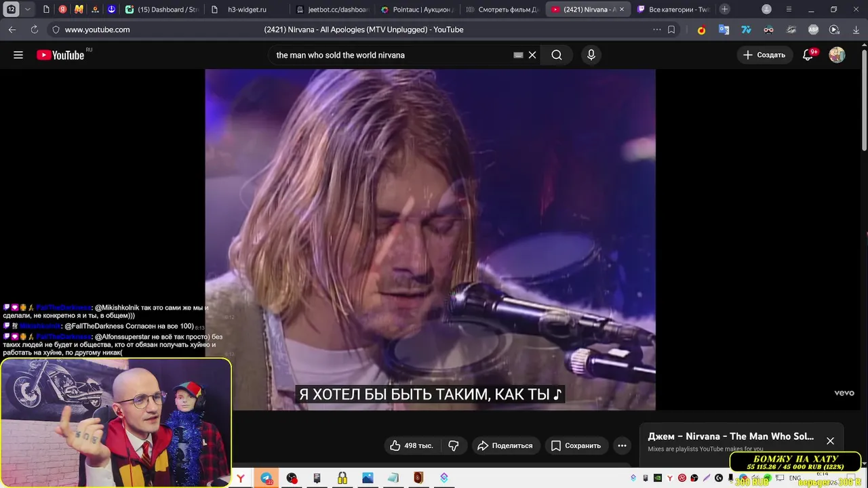The height and width of the screenshot is (488, 868).
Task: Open OBS Studio from the taskbar
Action: tap(292, 479)
